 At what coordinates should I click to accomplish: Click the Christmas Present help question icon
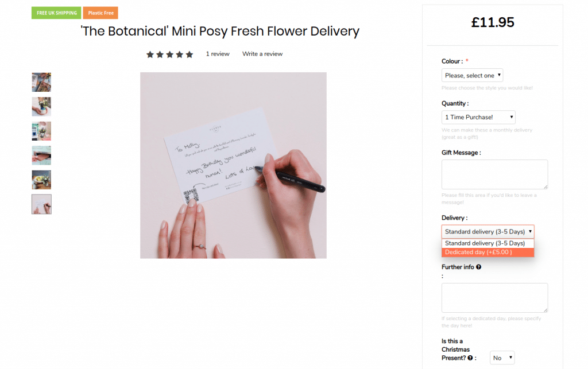point(470,358)
